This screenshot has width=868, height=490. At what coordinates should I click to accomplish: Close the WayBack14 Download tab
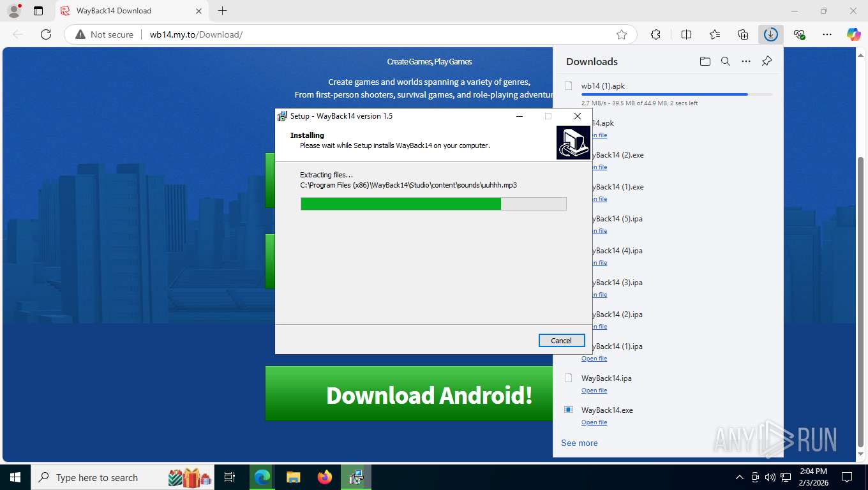(x=198, y=11)
